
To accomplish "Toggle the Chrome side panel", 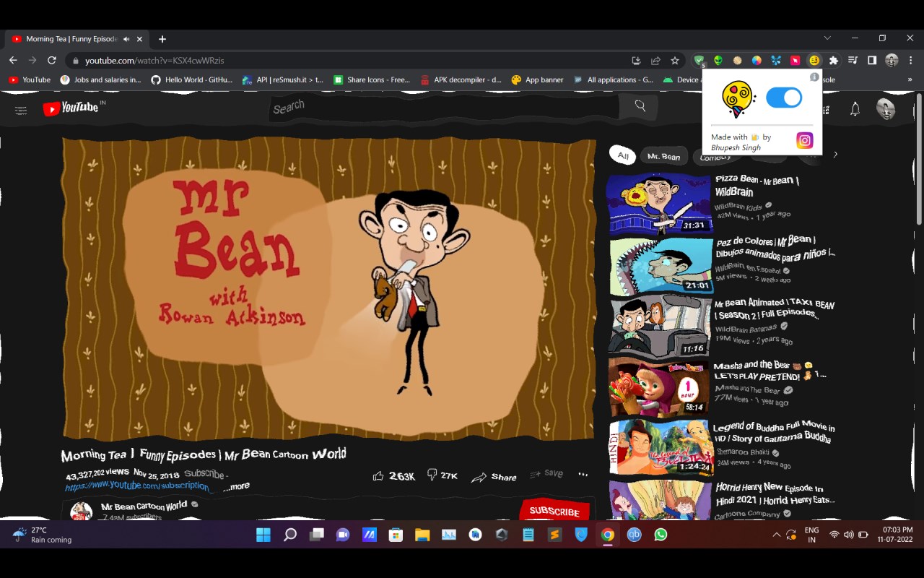I will click(x=872, y=61).
